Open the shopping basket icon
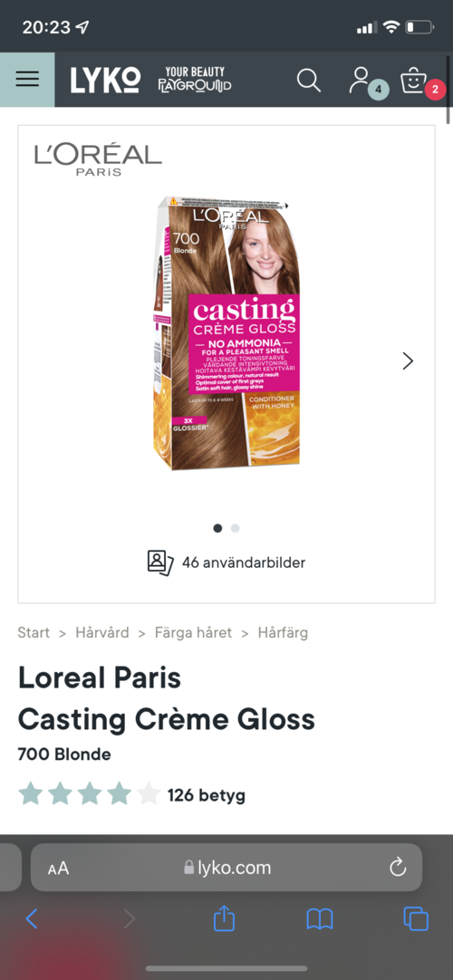 coord(413,80)
